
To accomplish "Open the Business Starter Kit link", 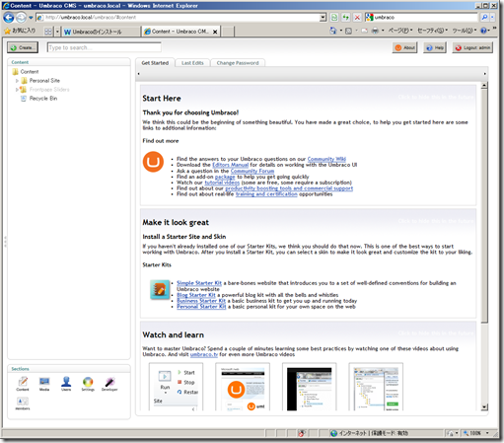I will click(201, 301).
